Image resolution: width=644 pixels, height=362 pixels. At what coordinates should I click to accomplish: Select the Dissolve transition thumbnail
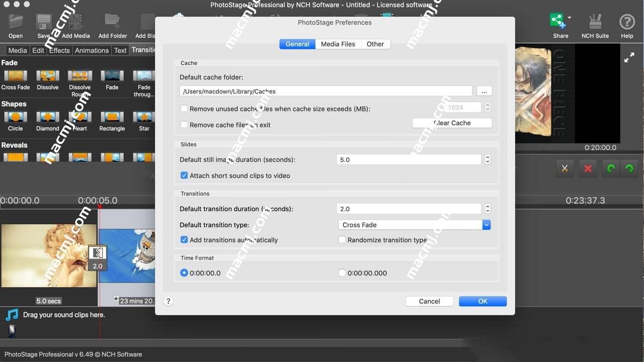48,76
